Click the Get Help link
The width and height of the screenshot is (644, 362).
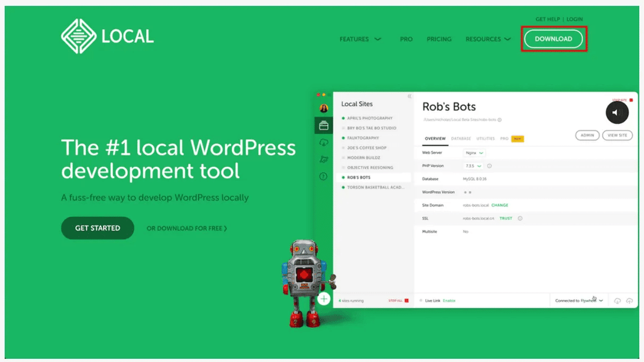pos(547,19)
